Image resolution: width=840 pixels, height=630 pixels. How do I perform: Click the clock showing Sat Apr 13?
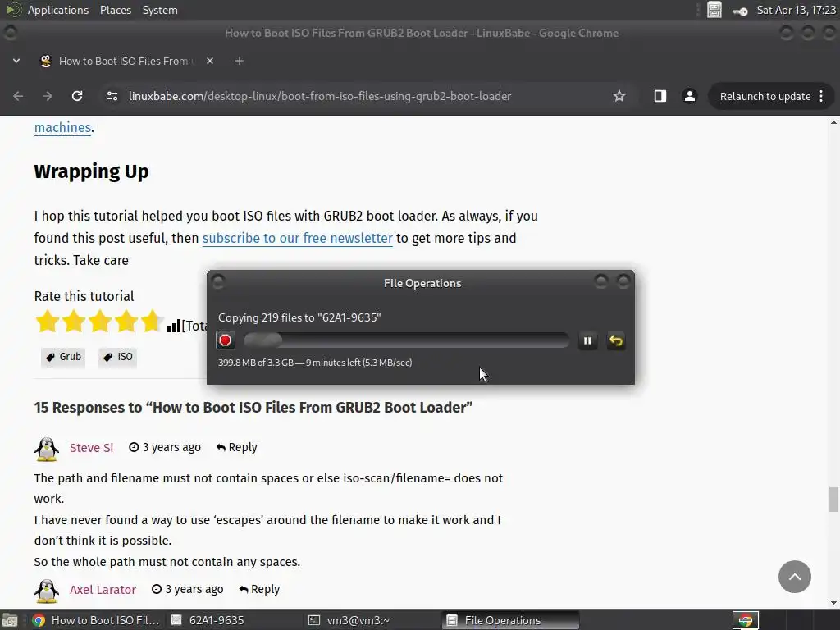(x=796, y=10)
